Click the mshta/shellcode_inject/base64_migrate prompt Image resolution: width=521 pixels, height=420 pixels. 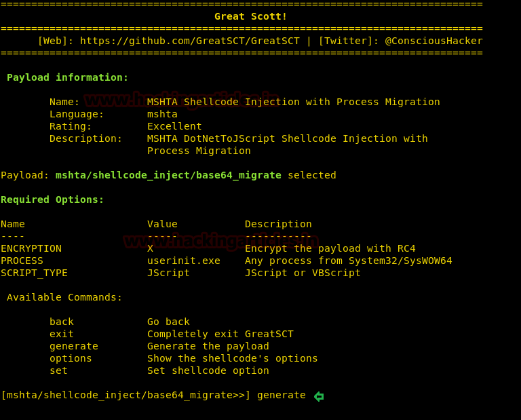(126, 396)
